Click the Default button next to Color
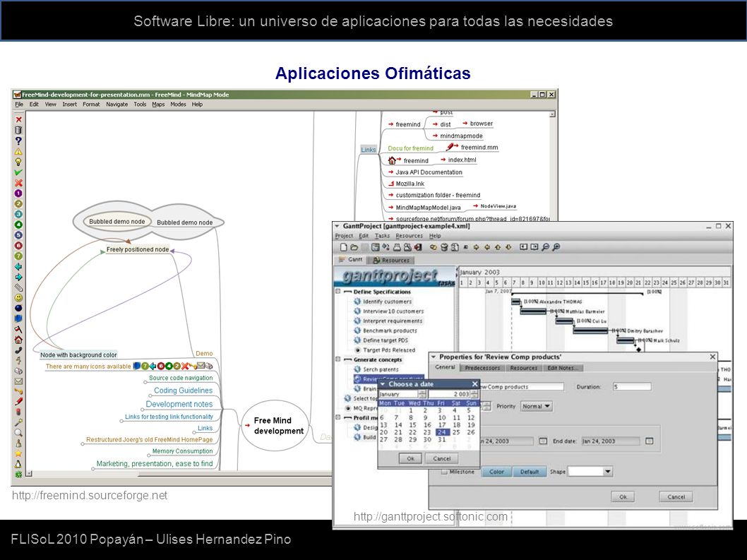Screen dimensions: 747x560 point(530,471)
